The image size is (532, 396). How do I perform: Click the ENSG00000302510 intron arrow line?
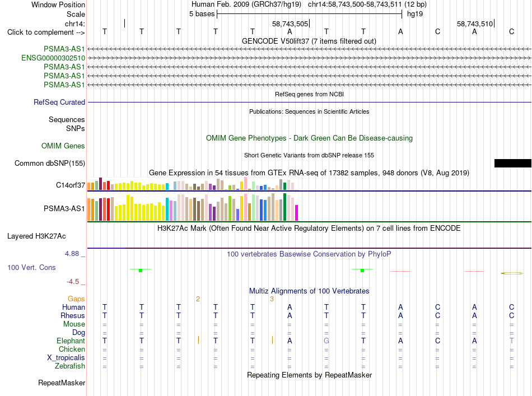[x=309, y=58]
